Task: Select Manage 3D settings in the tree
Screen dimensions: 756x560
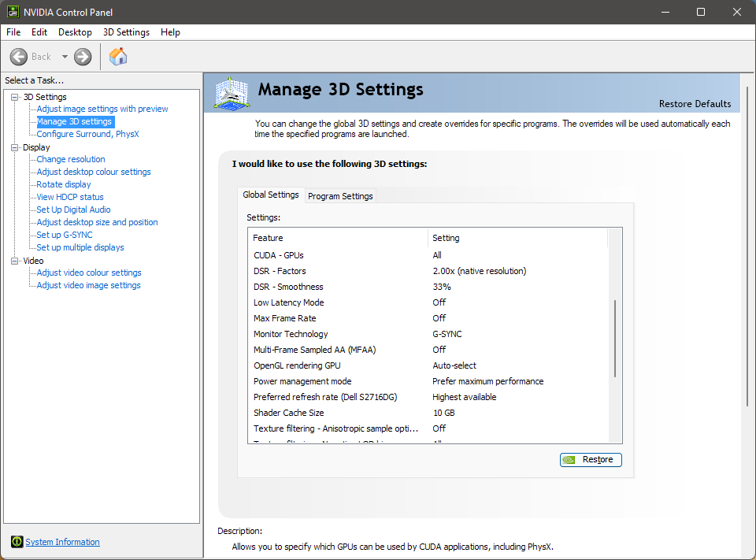Action: point(74,121)
